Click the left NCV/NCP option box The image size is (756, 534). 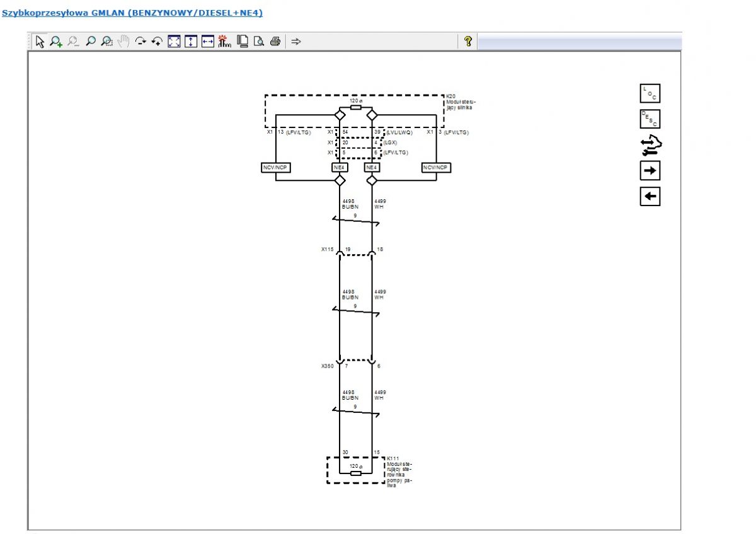pyautogui.click(x=276, y=168)
